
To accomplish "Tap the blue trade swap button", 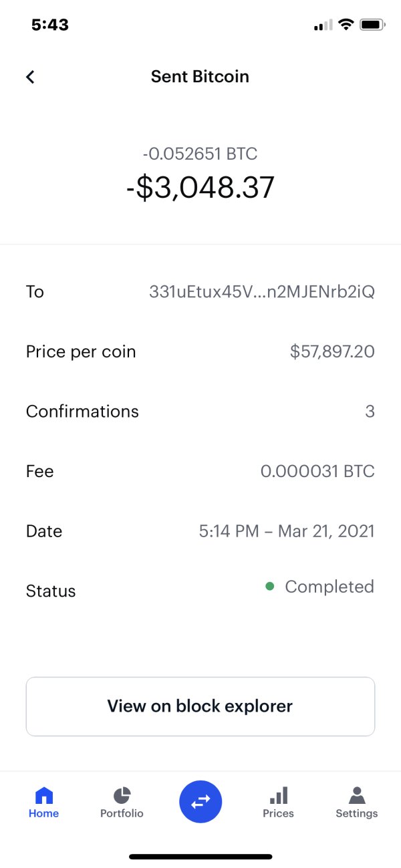I will tap(200, 801).
